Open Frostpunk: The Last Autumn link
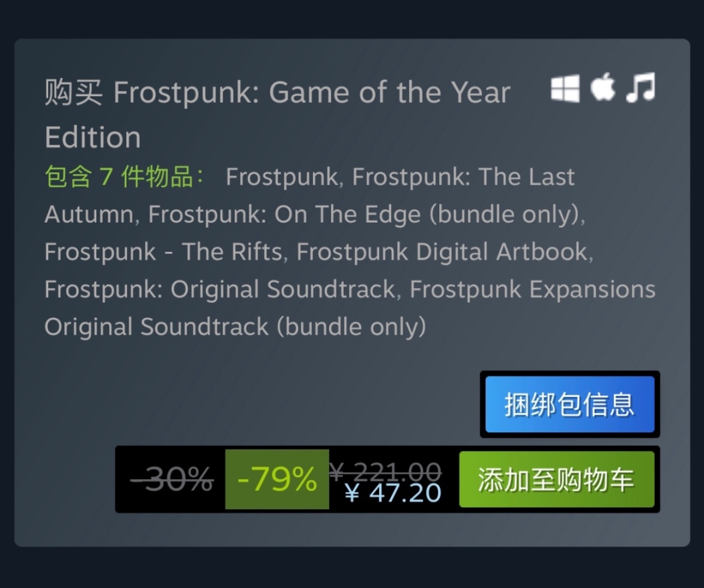 (463, 177)
